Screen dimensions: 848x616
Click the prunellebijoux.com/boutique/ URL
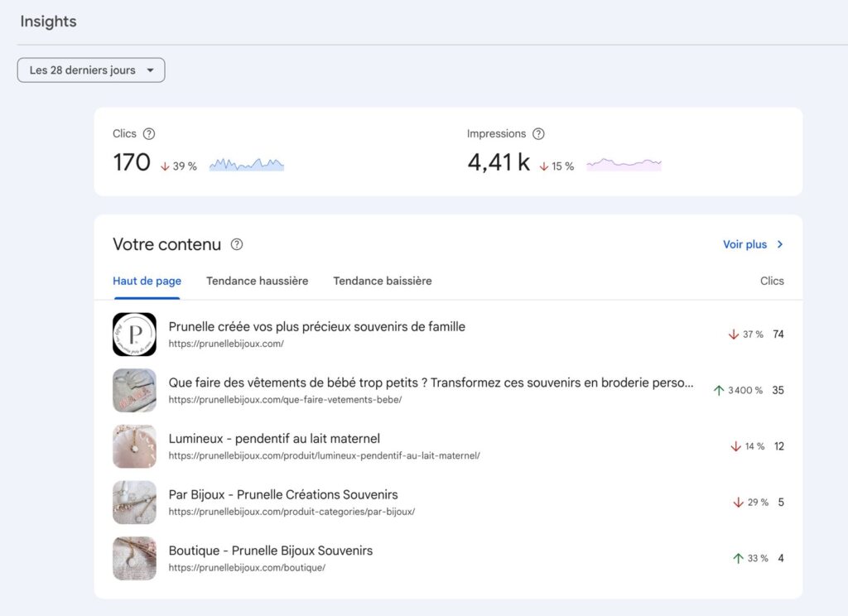(247, 568)
